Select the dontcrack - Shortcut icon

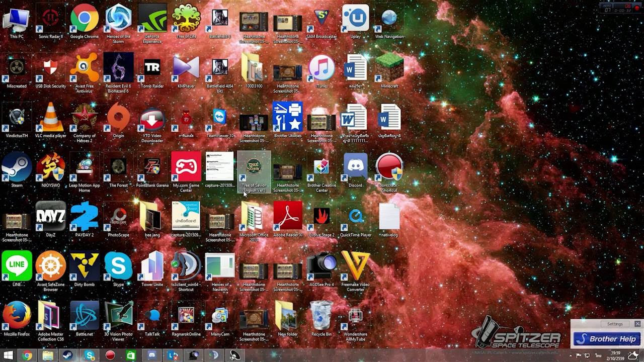(389, 166)
